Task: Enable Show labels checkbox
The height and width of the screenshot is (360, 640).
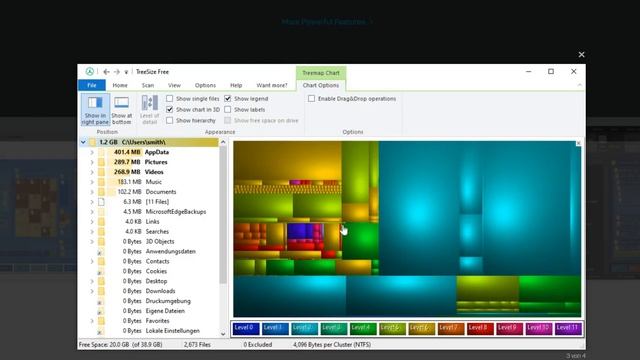Action: [x=228, y=109]
